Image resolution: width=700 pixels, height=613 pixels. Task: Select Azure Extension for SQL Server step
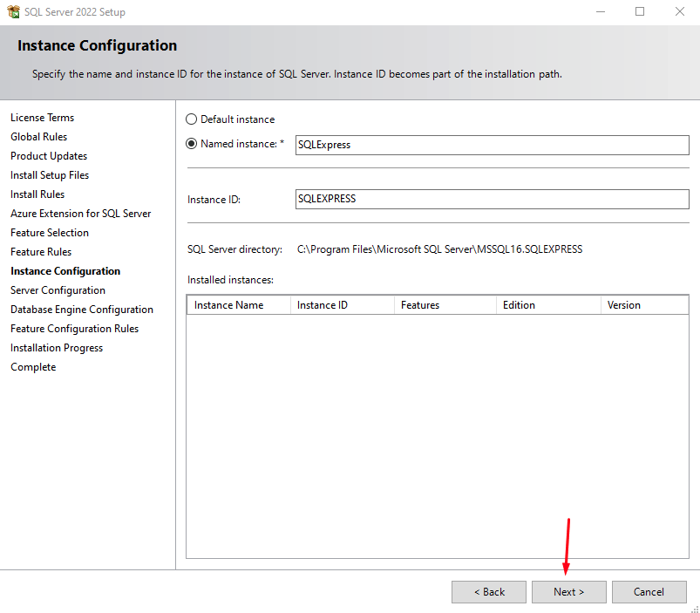point(81,214)
